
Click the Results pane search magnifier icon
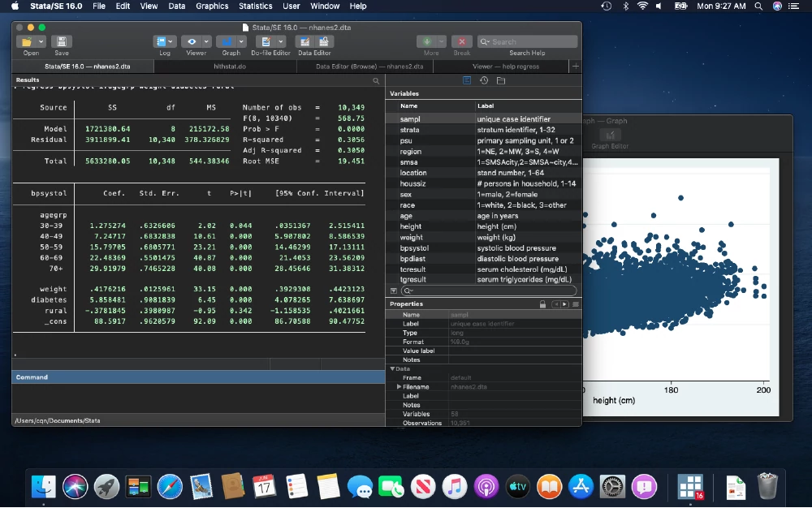click(x=376, y=80)
